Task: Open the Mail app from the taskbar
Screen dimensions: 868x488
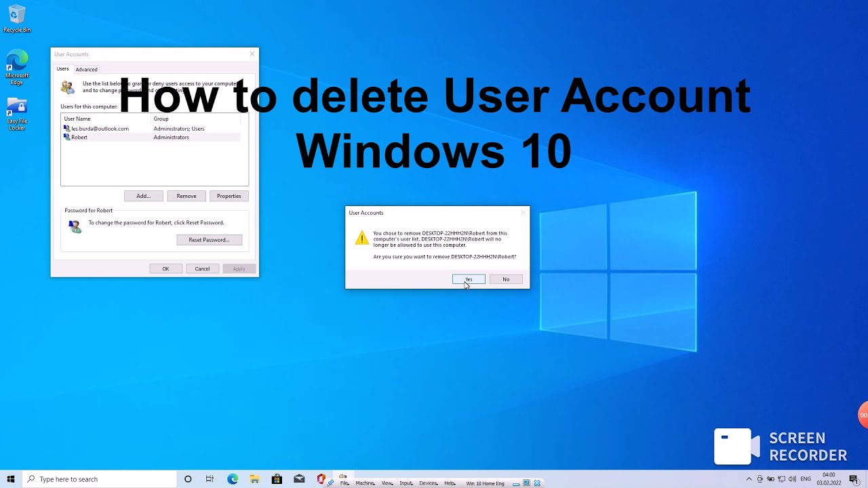Action: (299, 479)
